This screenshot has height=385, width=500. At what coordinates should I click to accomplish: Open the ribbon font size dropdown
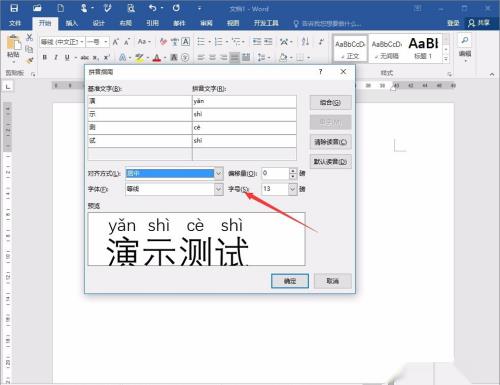click(x=106, y=42)
